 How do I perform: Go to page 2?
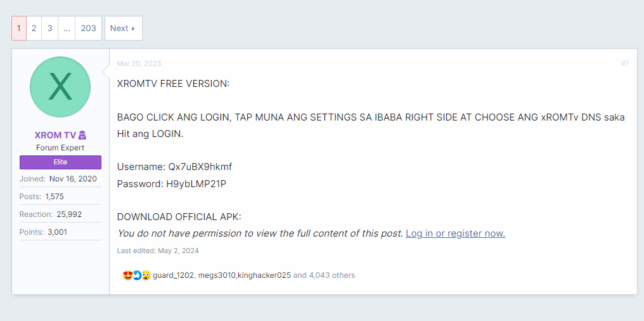pos(34,29)
